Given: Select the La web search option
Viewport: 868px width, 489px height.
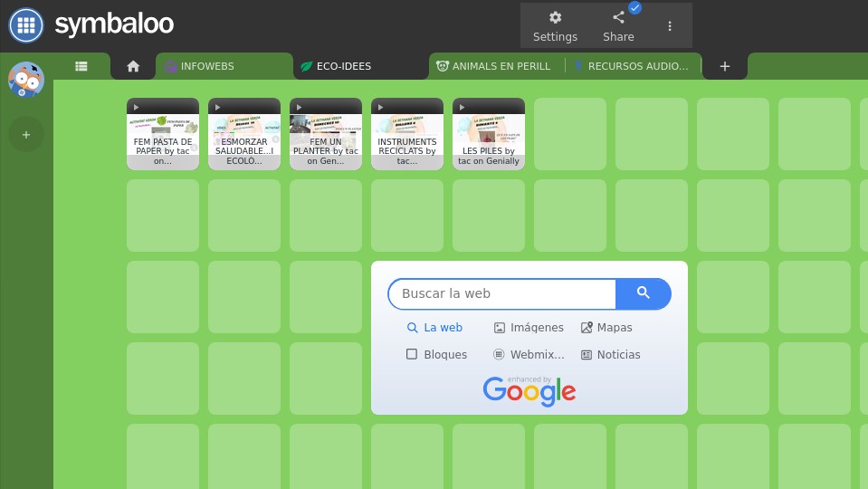Looking at the screenshot, I should [435, 328].
